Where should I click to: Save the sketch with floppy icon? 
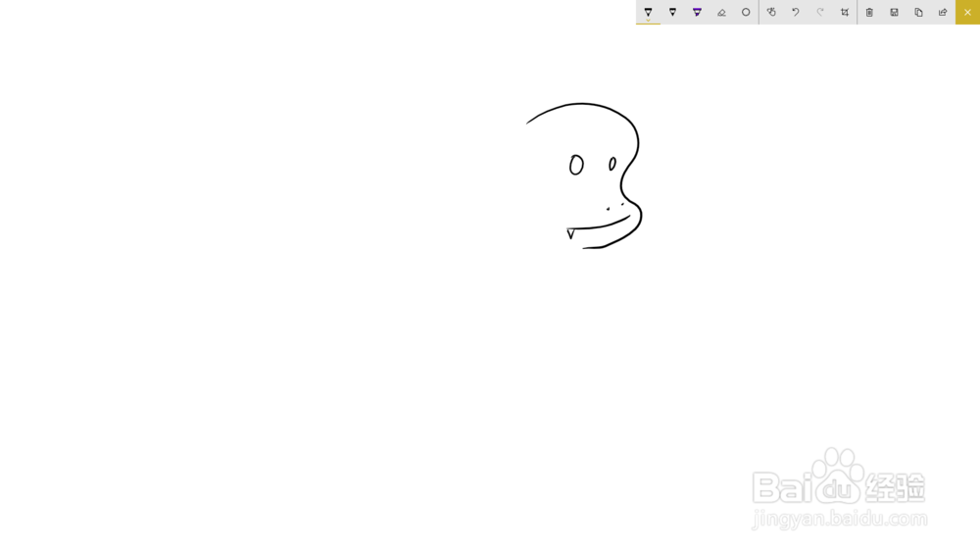click(x=895, y=12)
